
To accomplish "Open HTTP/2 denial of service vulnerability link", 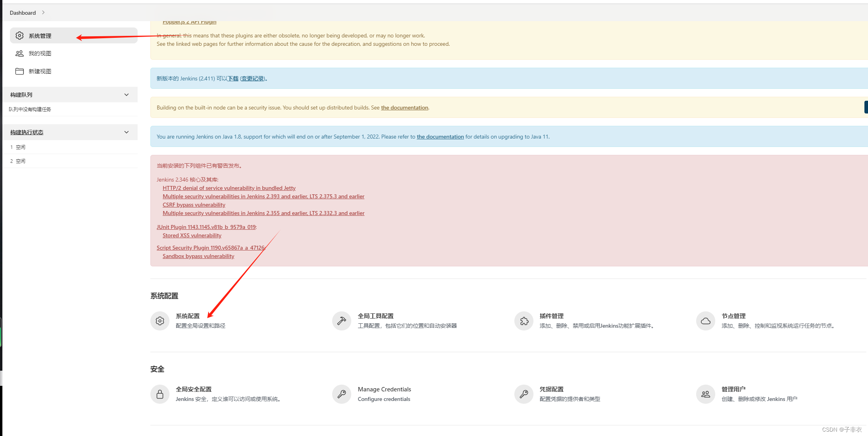I will click(x=229, y=188).
